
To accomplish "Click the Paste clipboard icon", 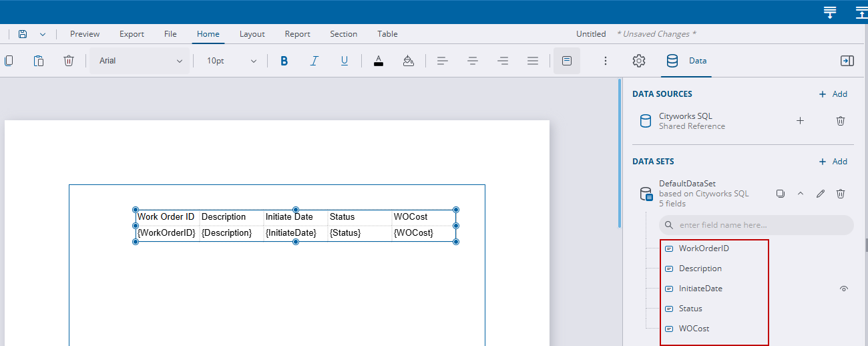I will 39,61.
